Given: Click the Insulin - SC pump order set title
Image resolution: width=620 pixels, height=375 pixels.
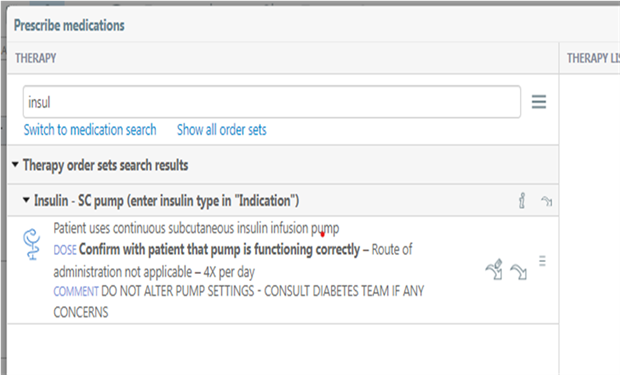Looking at the screenshot, I should (x=166, y=201).
